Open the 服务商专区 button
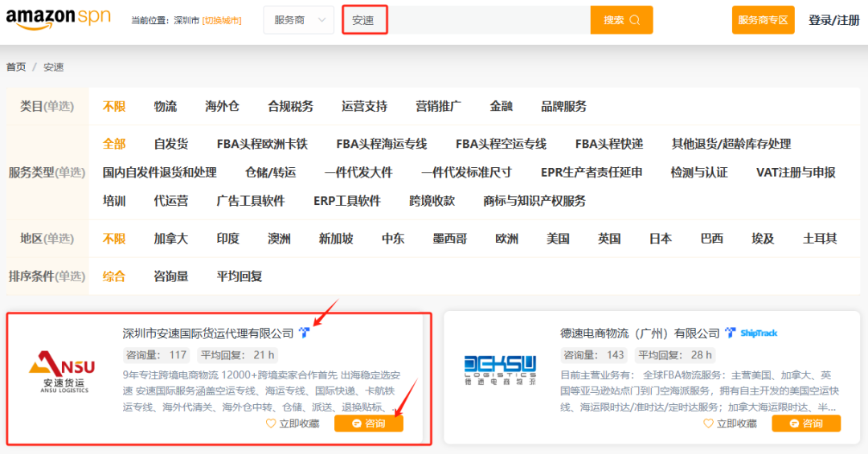Image resolution: width=868 pixels, height=454 pixels. [x=763, y=20]
